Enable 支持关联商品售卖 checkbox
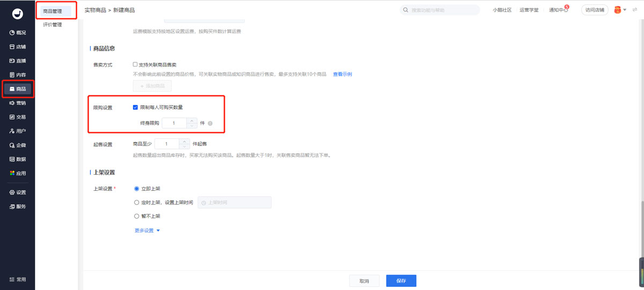 pyautogui.click(x=135, y=65)
